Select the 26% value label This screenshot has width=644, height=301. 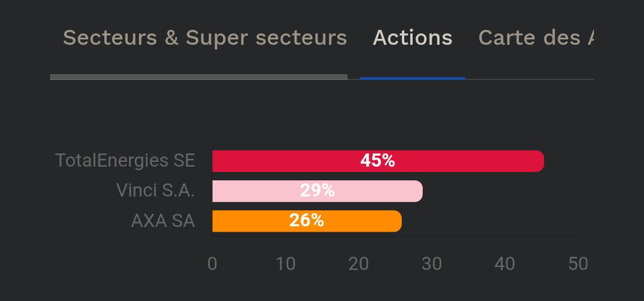point(306,220)
